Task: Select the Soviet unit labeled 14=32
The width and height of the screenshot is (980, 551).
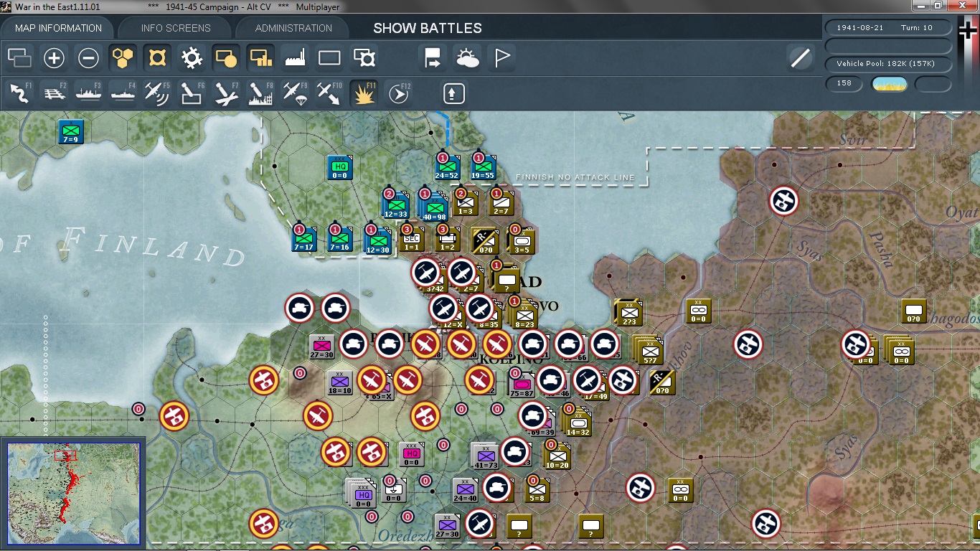Action: coord(577,423)
